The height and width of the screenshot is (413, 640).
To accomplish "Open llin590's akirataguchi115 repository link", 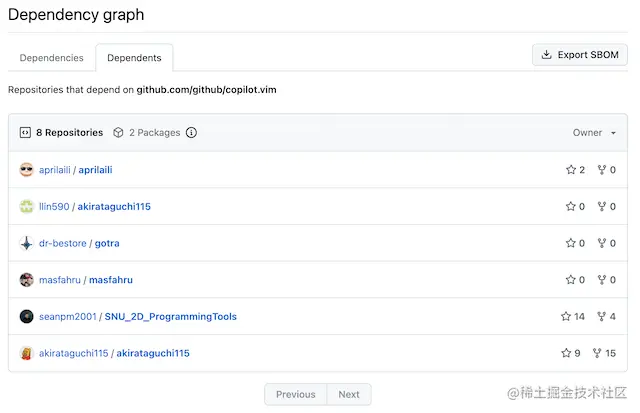I will pyautogui.click(x=114, y=206).
